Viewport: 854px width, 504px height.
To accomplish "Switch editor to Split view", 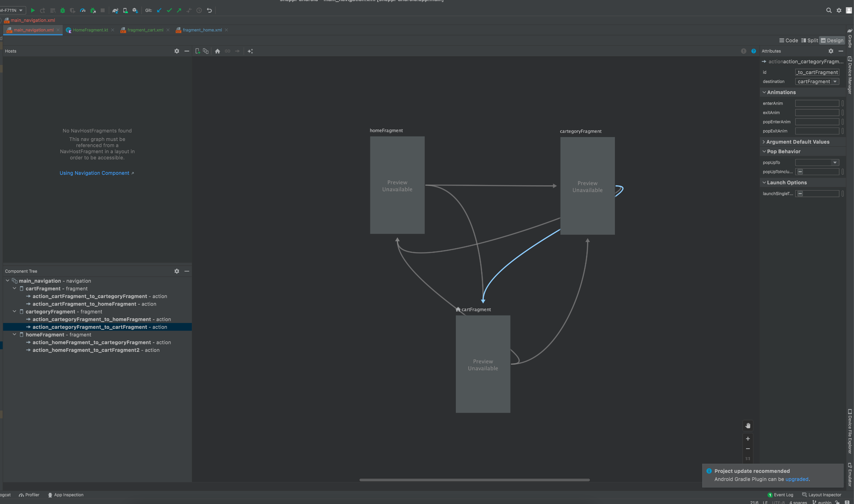I will [x=809, y=40].
